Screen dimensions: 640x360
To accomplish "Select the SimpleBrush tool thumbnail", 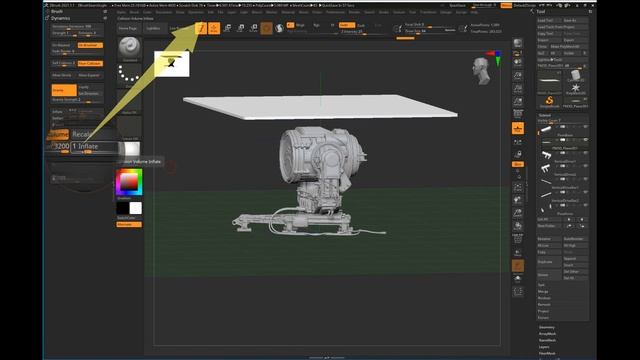I will click(549, 101).
